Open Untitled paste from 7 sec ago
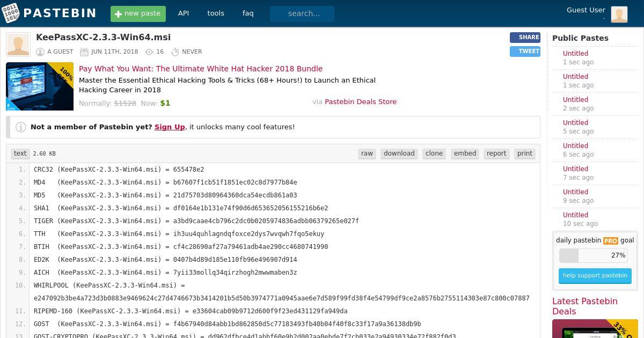This screenshot has width=644, height=338. point(575,169)
